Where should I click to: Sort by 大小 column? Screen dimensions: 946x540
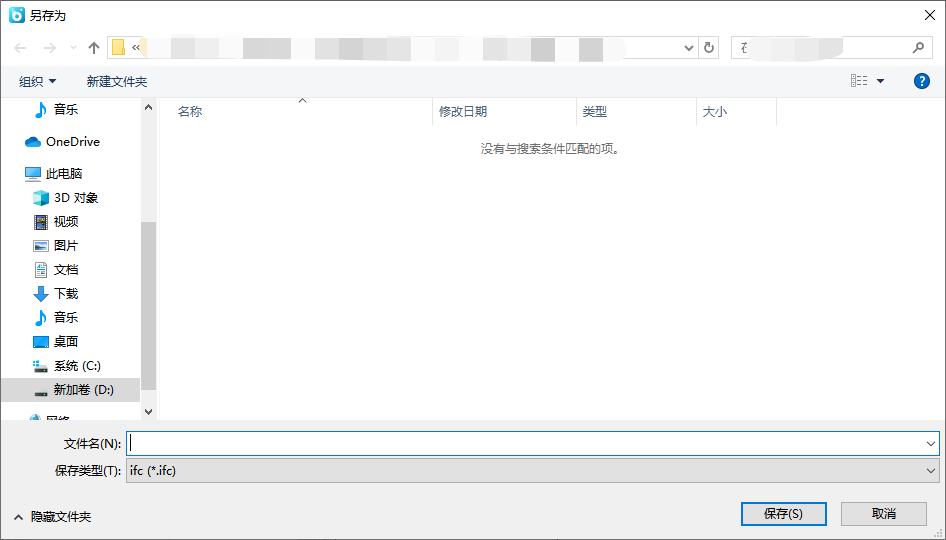pyautogui.click(x=714, y=112)
